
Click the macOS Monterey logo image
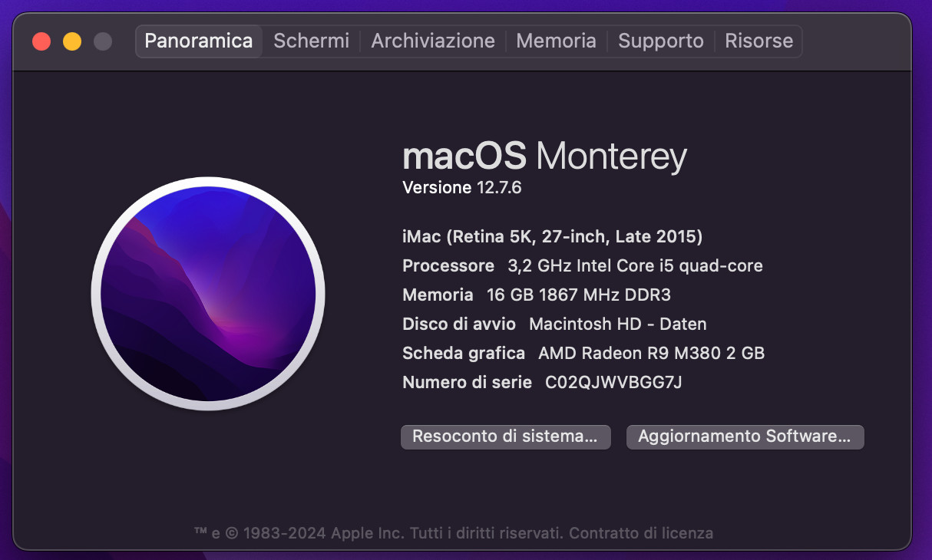click(x=208, y=293)
